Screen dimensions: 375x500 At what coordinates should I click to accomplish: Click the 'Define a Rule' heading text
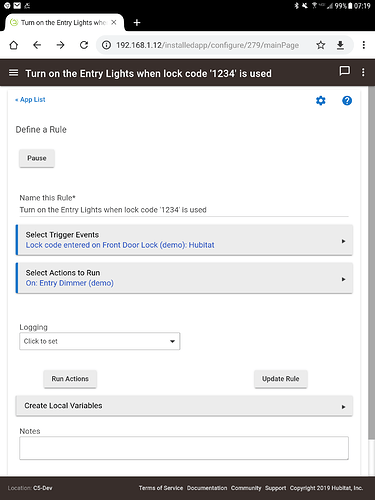41,130
